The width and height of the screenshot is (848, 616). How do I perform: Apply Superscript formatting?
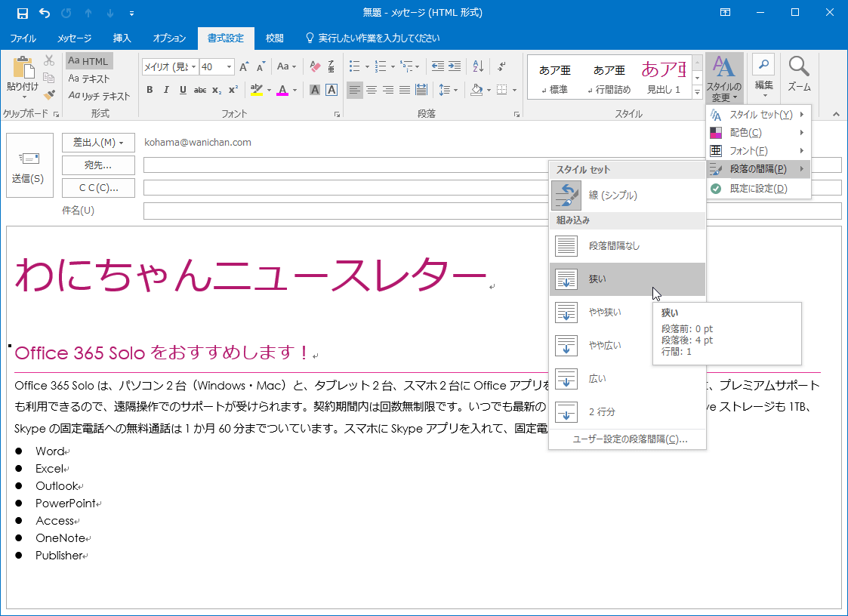click(x=233, y=90)
